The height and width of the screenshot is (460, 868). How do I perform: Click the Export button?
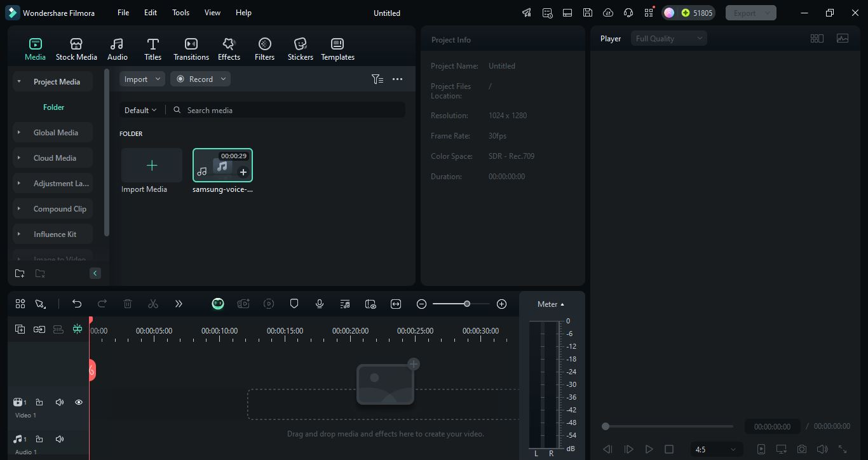click(x=751, y=13)
